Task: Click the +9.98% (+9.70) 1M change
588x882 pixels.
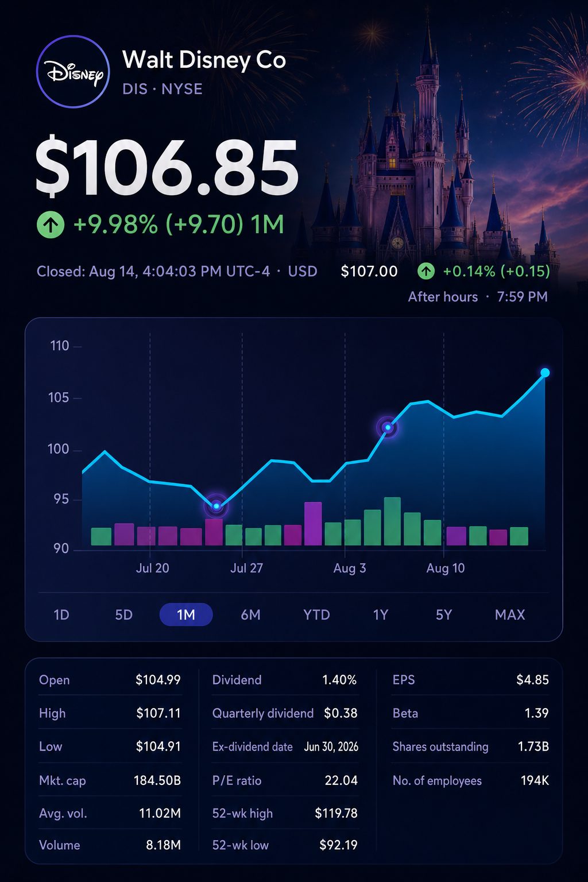Action: [x=179, y=225]
